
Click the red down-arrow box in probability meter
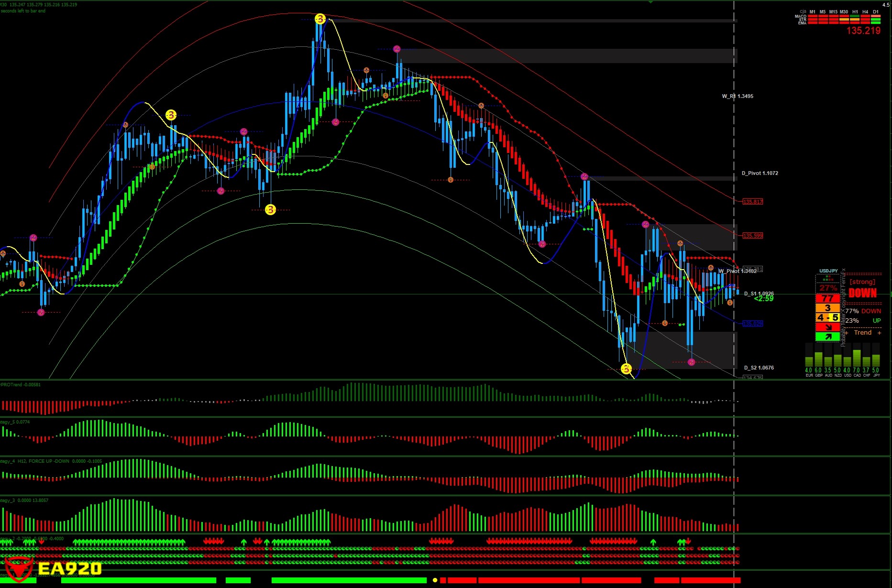(827, 327)
